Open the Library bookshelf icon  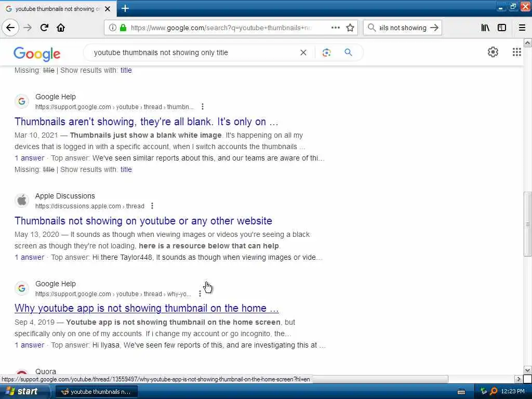(485, 28)
